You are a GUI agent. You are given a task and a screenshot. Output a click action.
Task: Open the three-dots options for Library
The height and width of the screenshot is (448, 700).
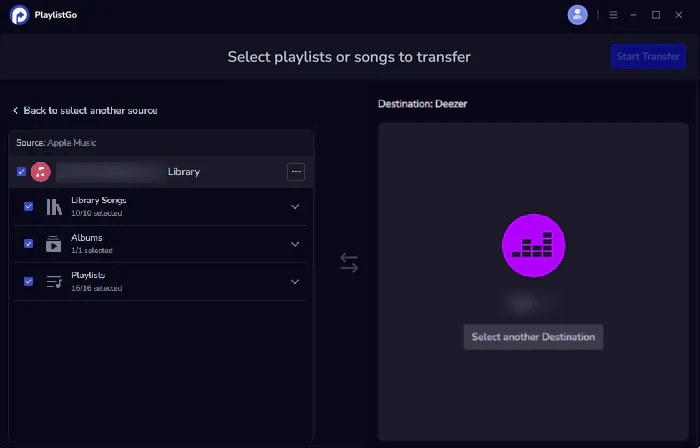pos(296,172)
